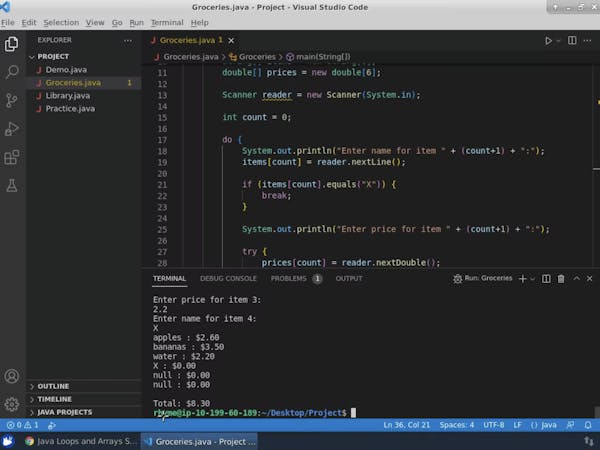
Task: Open the Run menu
Action: point(137,23)
